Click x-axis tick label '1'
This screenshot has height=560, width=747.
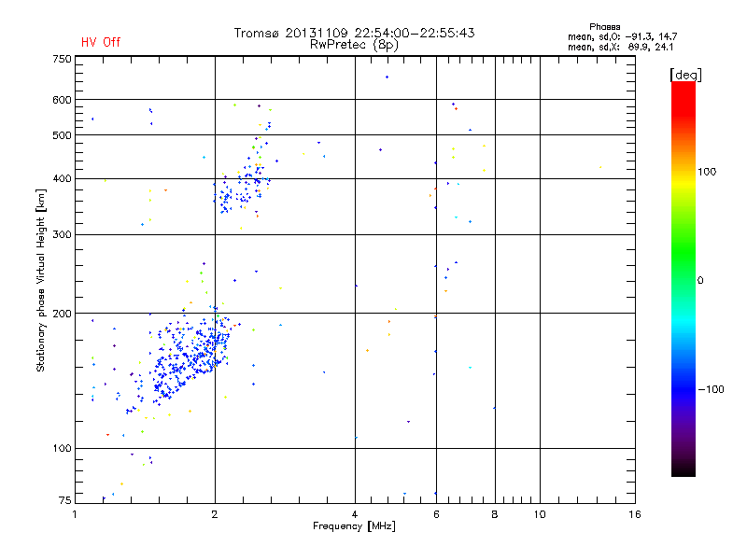tap(75, 514)
